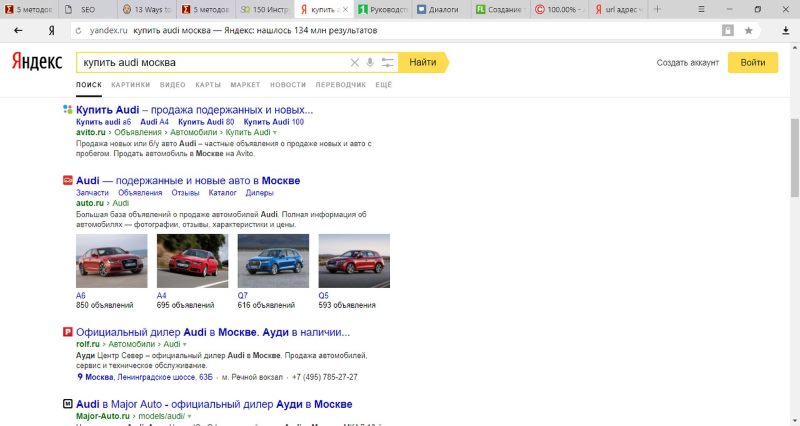
Task: Reload the page with the refresh icon
Action: (x=79, y=31)
